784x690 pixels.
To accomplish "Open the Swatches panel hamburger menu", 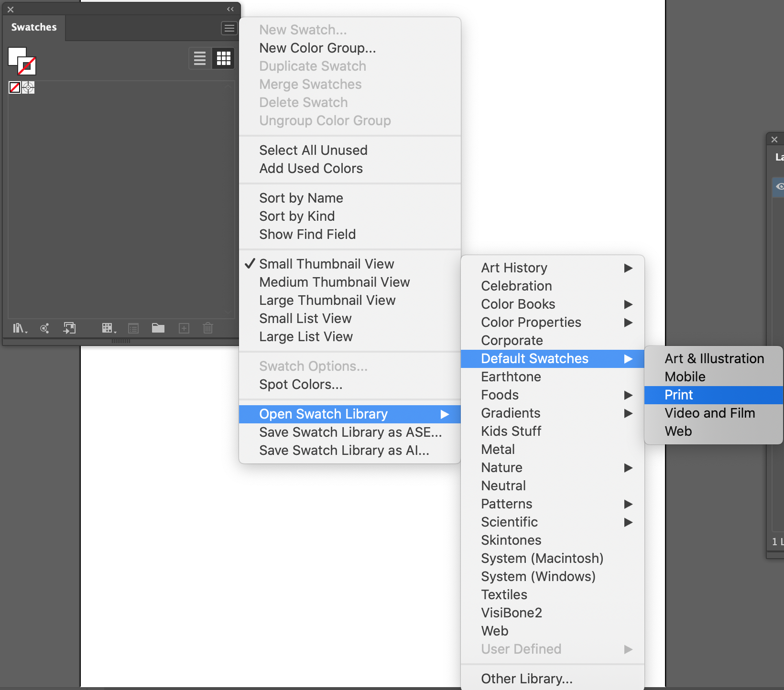I will coord(229,29).
